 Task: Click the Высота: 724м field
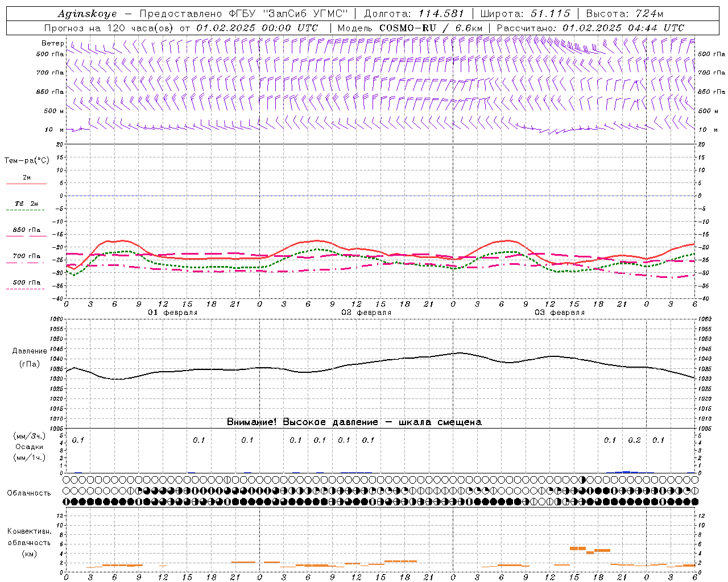[624, 14]
